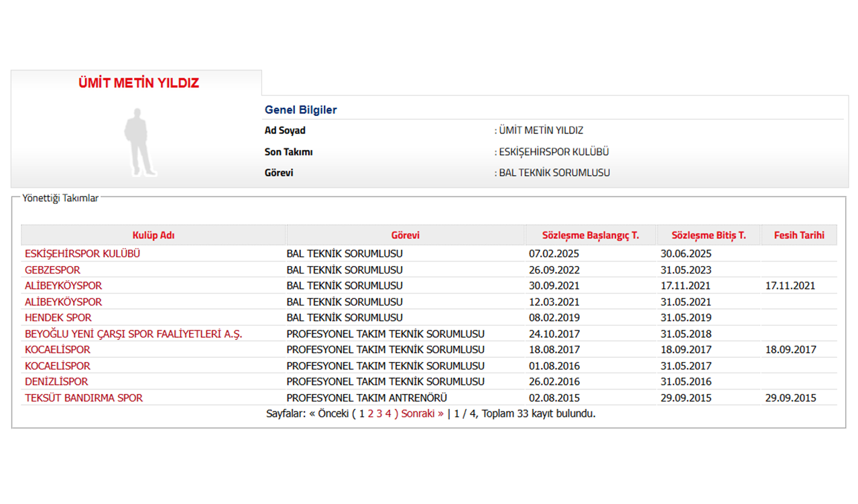Image resolution: width=858 pixels, height=504 pixels.
Task: Click the termination date 29.09.2015
Action: coord(790,398)
